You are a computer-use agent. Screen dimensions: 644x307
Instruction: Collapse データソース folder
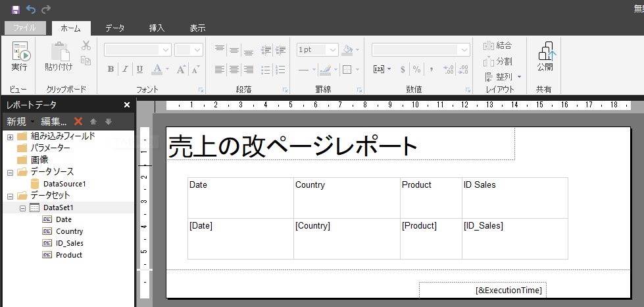pyautogui.click(x=10, y=173)
